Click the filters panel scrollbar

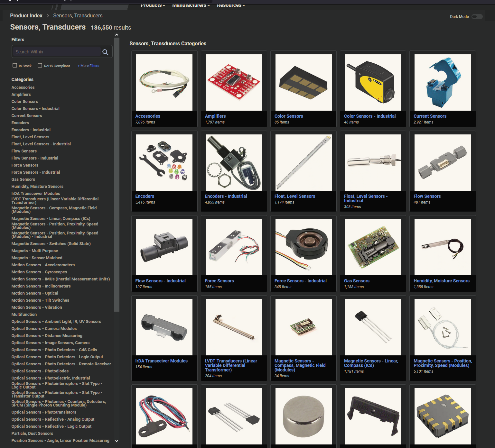tap(117, 175)
